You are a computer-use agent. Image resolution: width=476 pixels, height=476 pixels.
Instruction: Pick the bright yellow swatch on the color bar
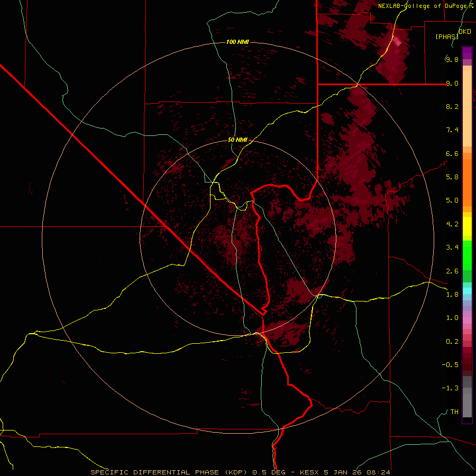pyautogui.click(x=467, y=226)
